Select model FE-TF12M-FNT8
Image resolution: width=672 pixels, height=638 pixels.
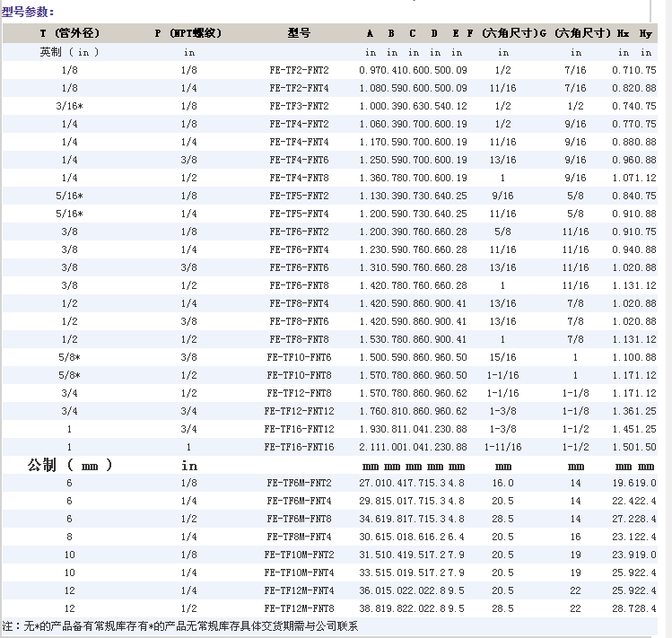coord(299,609)
